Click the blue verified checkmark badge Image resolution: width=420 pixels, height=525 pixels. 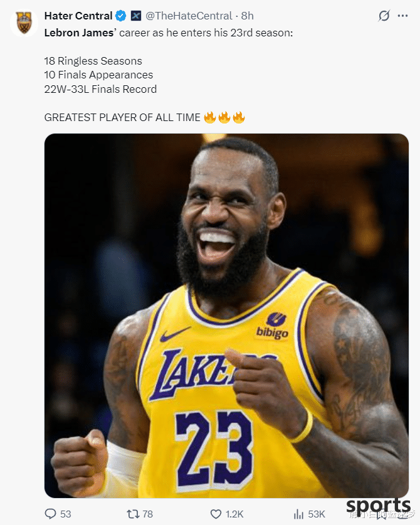pyautogui.click(x=121, y=16)
